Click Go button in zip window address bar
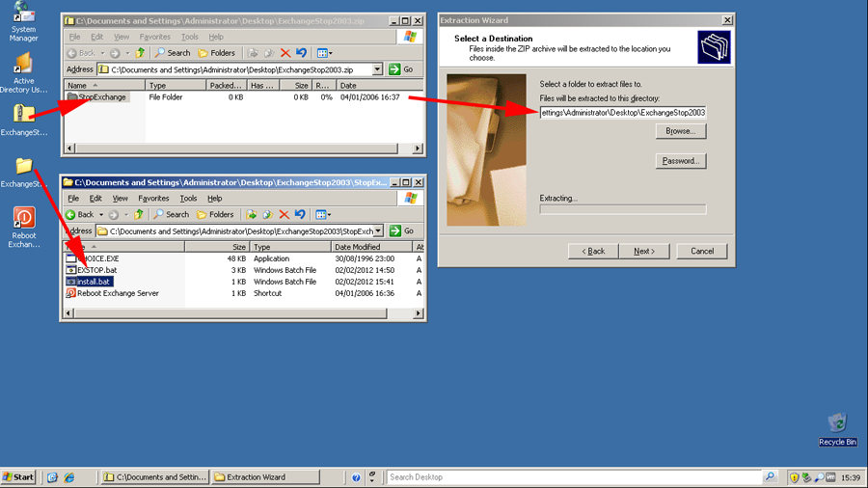 pos(401,69)
